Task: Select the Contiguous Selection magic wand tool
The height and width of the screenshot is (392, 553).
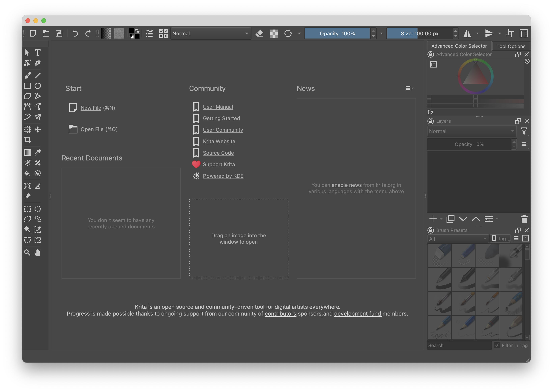Action: (x=27, y=230)
